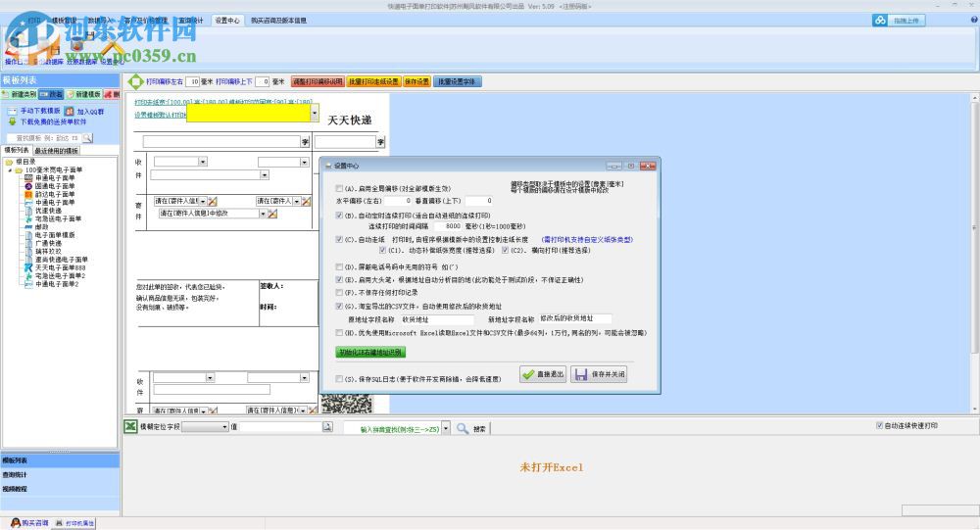Open the 输入拼音查找 dropdown arrow

click(446, 429)
